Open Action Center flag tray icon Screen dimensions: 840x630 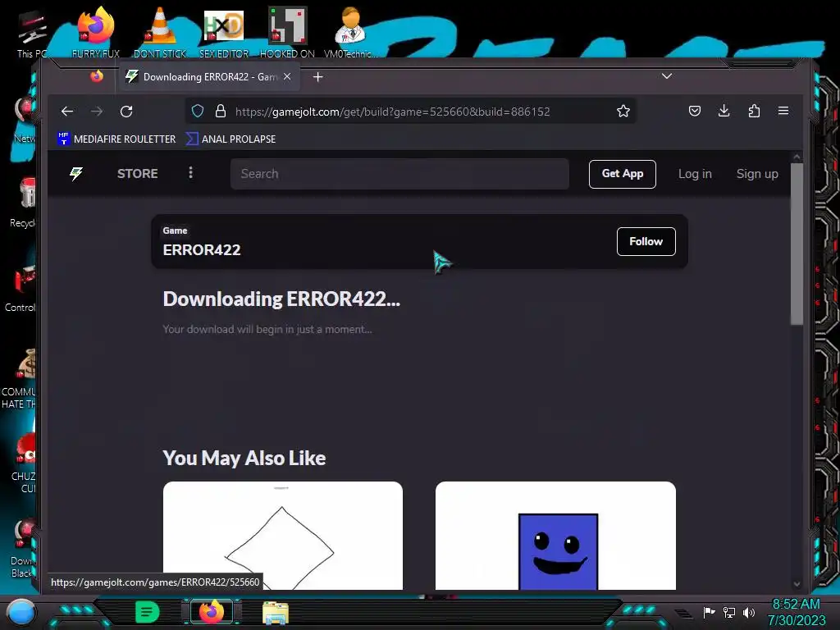[x=710, y=612]
